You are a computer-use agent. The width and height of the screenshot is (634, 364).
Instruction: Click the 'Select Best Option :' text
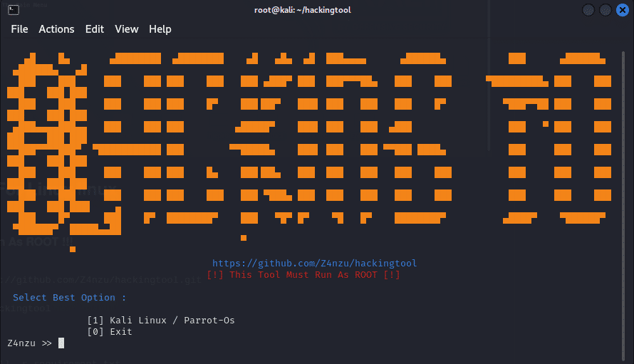pos(69,298)
